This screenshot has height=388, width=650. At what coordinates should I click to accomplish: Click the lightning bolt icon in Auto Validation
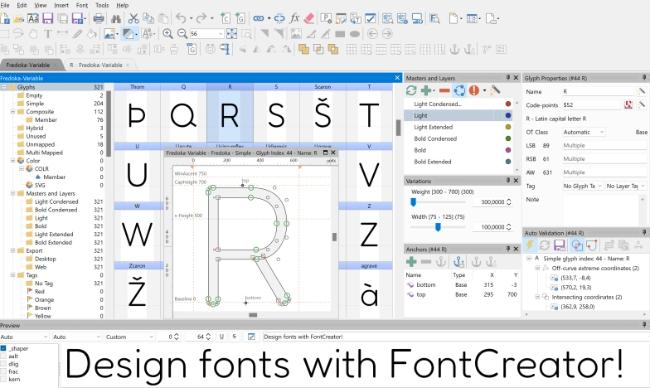coord(530,245)
